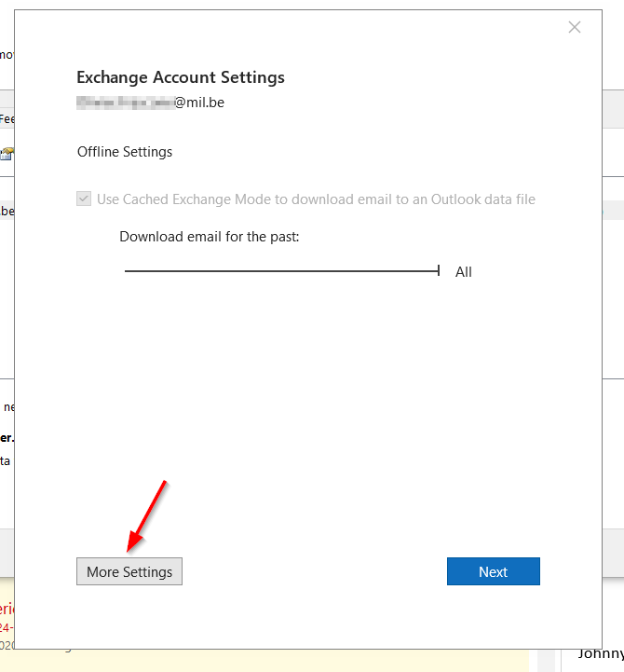Click the partial icon behind dialog's left edge
Viewport: 624px width, 672px height.
[x=7, y=153]
